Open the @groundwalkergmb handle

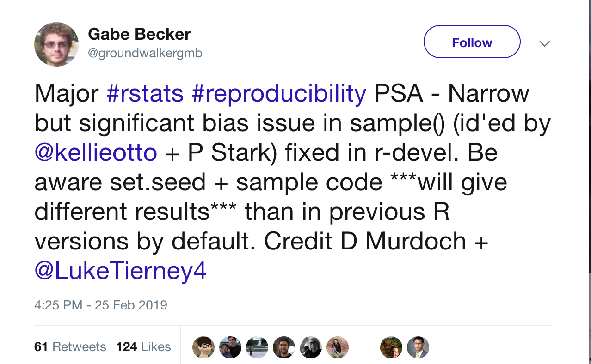[145, 53]
